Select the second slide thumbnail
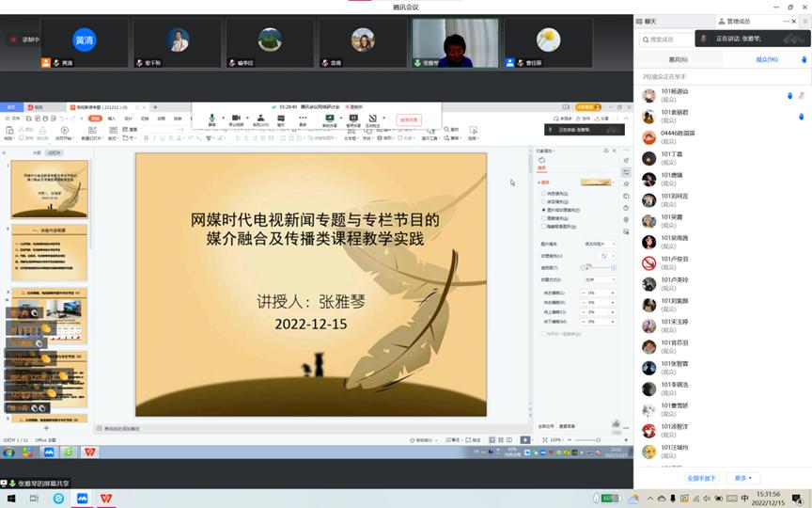 49,253
